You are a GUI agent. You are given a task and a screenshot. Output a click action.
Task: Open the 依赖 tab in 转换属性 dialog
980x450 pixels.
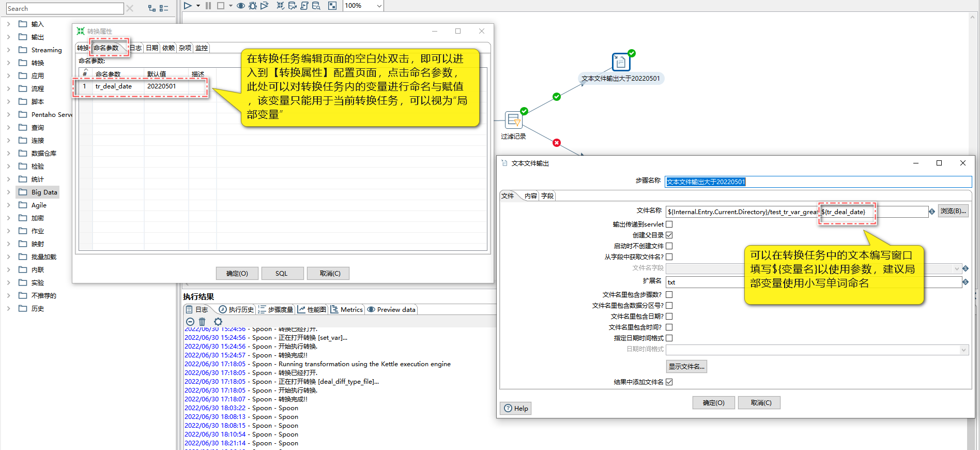point(169,48)
